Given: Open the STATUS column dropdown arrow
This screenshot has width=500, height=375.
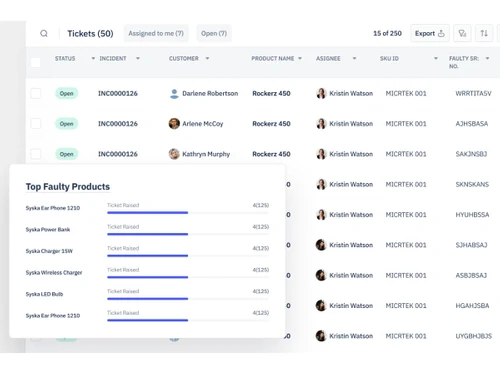Looking at the screenshot, I should click(93, 58).
